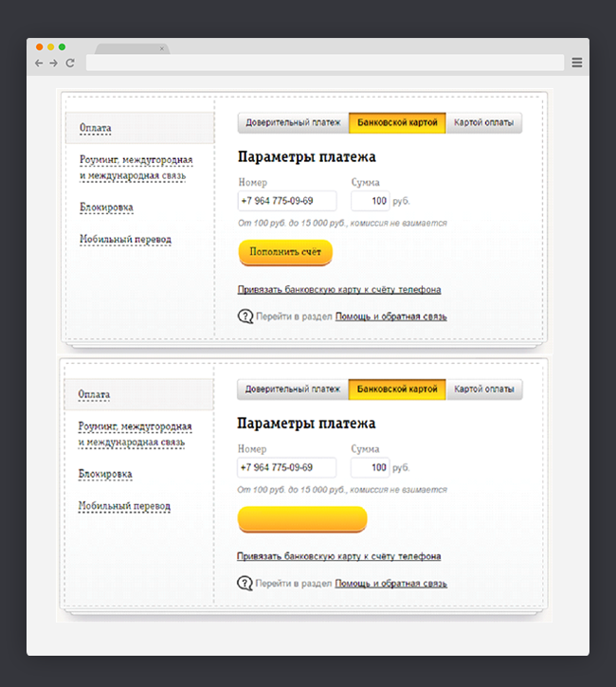Click the red window close dot
The height and width of the screenshot is (687, 616).
40,46
